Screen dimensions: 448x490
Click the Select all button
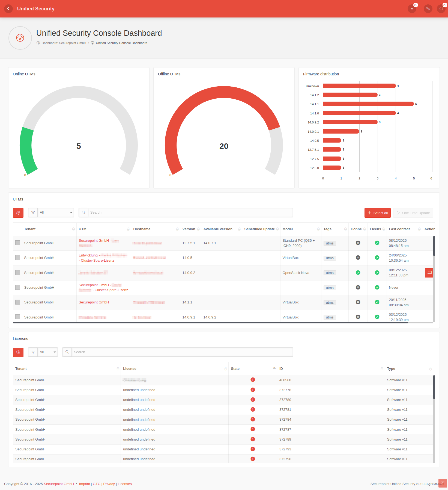coord(378,213)
